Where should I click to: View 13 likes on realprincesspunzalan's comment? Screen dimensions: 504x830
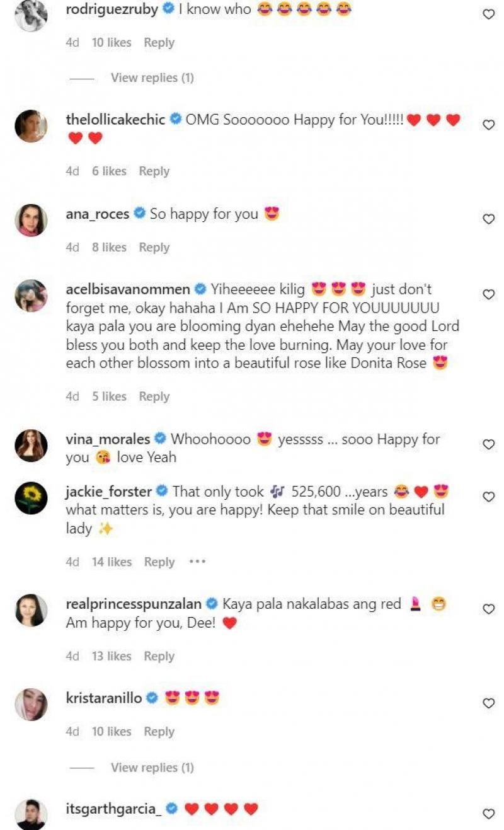tap(111, 656)
